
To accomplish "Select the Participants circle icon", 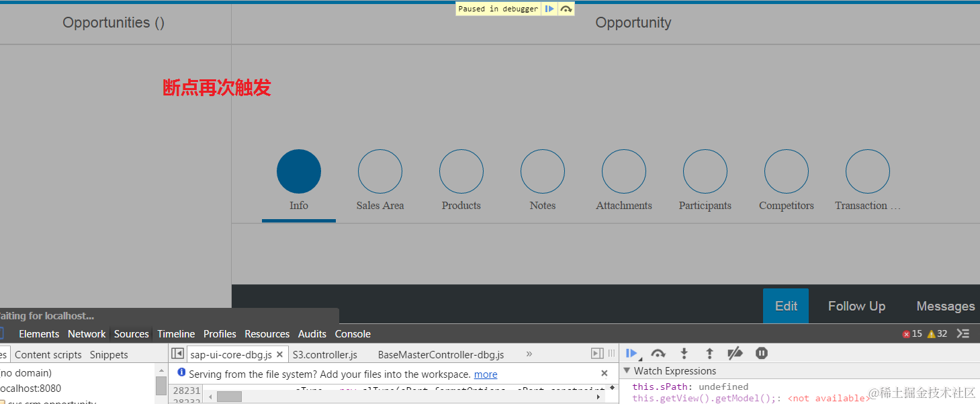I will [x=705, y=171].
